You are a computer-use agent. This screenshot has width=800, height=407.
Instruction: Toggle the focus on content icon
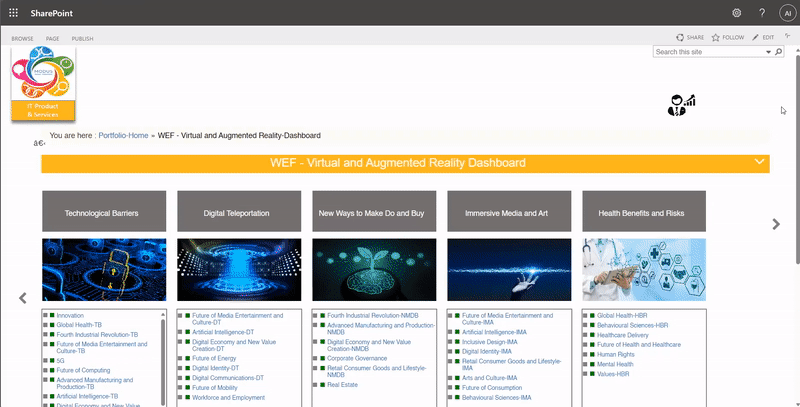point(788,36)
